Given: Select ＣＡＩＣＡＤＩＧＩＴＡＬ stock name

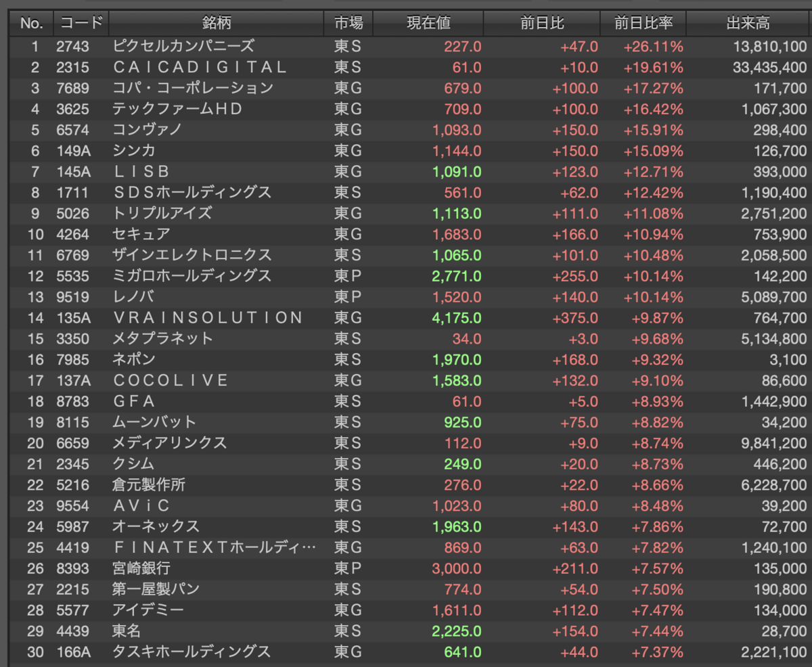Looking at the screenshot, I should pos(200,67).
